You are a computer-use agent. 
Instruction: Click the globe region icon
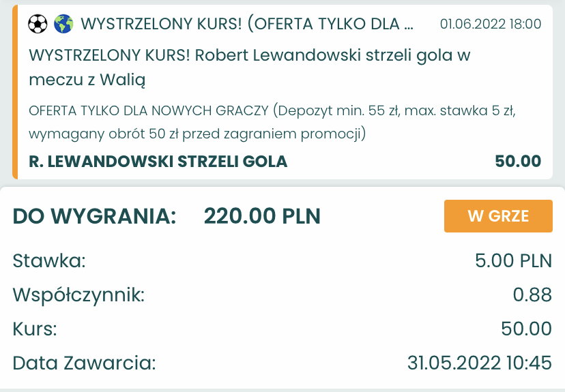click(63, 24)
